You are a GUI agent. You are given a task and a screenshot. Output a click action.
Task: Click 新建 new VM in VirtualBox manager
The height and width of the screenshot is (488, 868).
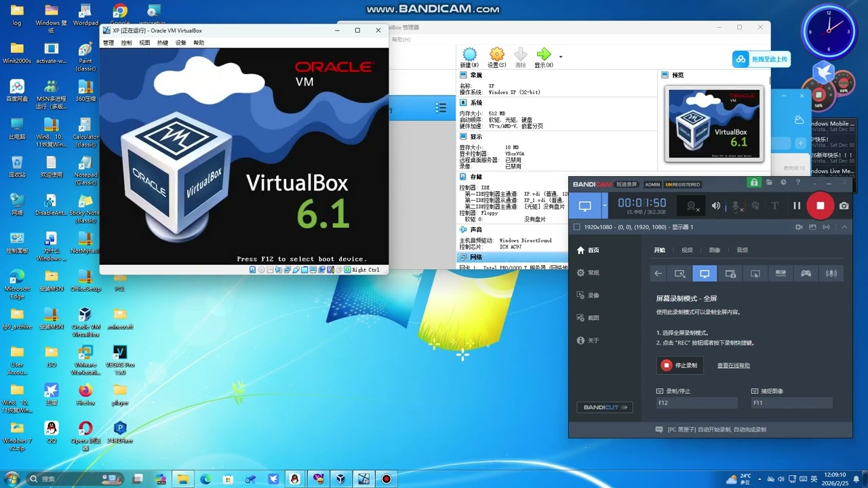pyautogui.click(x=469, y=58)
